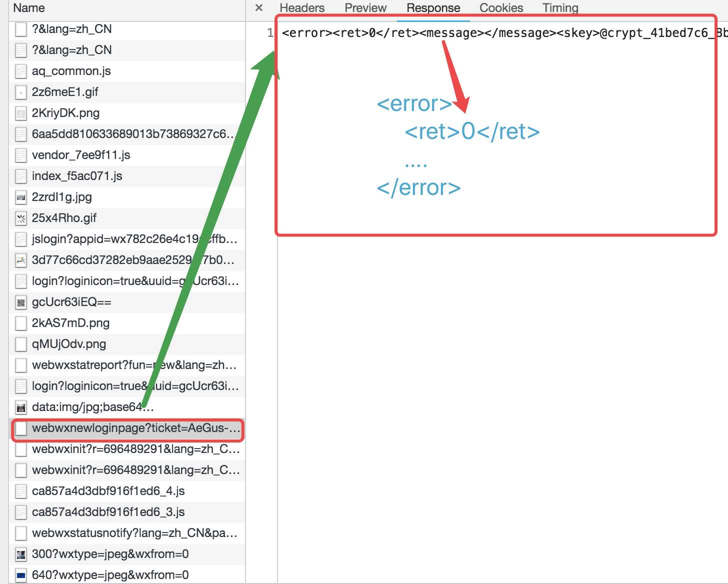The image size is (728, 584).
Task: Click the icon of 6aa5dd810633689013b73869327c6 request
Action: click(21, 134)
